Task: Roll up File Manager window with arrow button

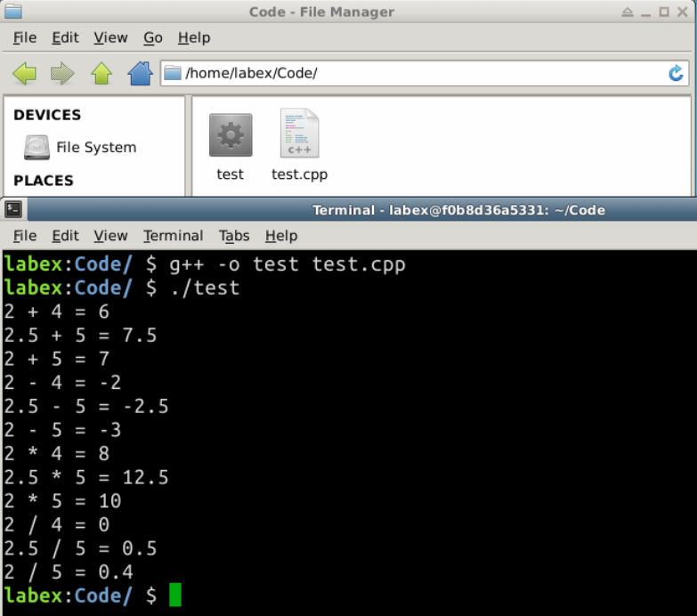Action: coord(628,12)
